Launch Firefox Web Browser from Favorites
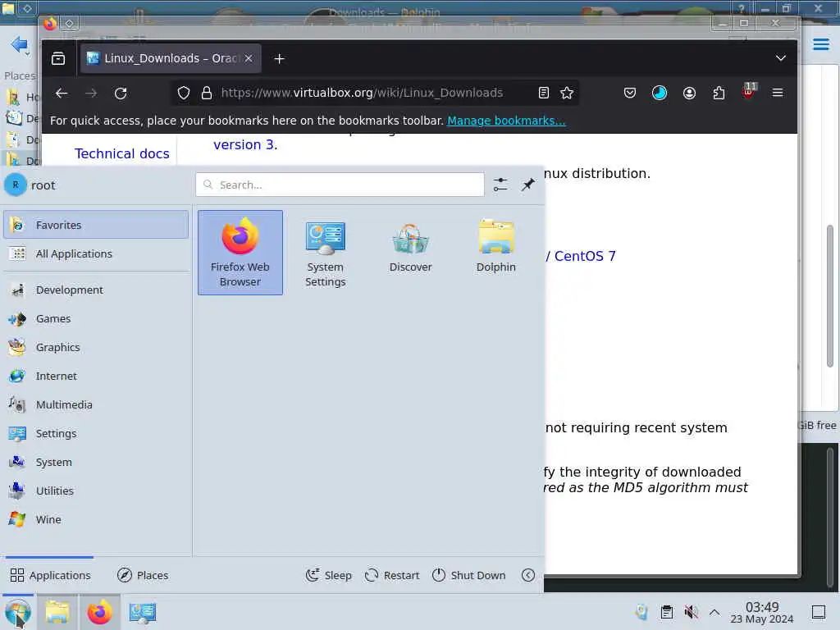 click(x=240, y=253)
